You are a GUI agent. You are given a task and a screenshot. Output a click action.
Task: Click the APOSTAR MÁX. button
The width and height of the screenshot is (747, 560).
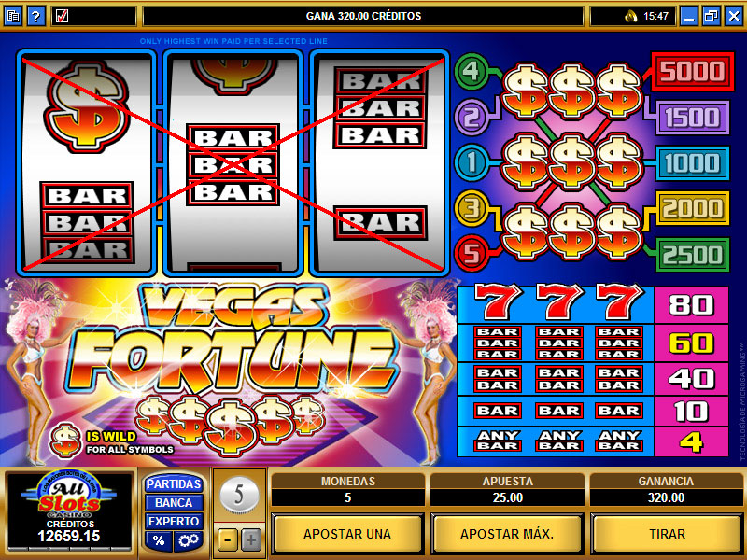tap(507, 534)
